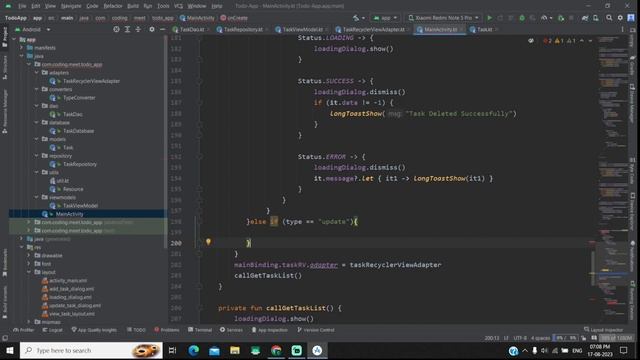Open the Device Manager toolbar icon
Viewport: 640px width, 360px height.
(x=596, y=18)
